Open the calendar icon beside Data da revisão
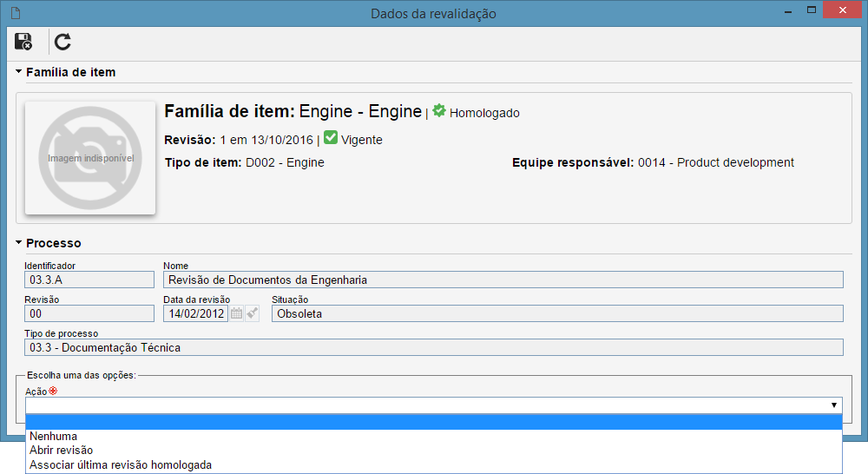The height and width of the screenshot is (474, 868). tap(236, 313)
